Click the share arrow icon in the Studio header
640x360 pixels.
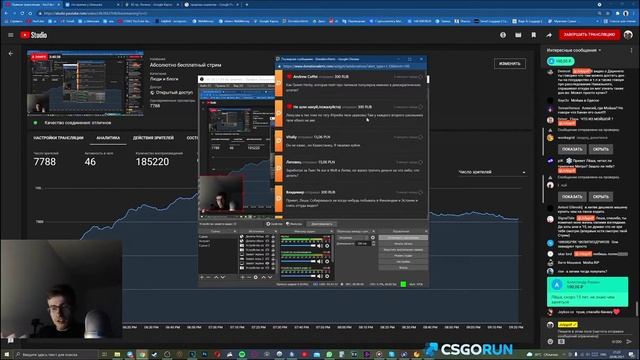click(x=549, y=35)
